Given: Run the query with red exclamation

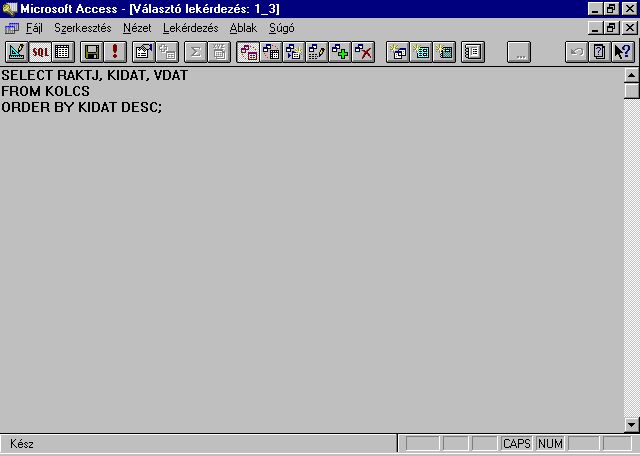Looking at the screenshot, I should click(115, 52).
